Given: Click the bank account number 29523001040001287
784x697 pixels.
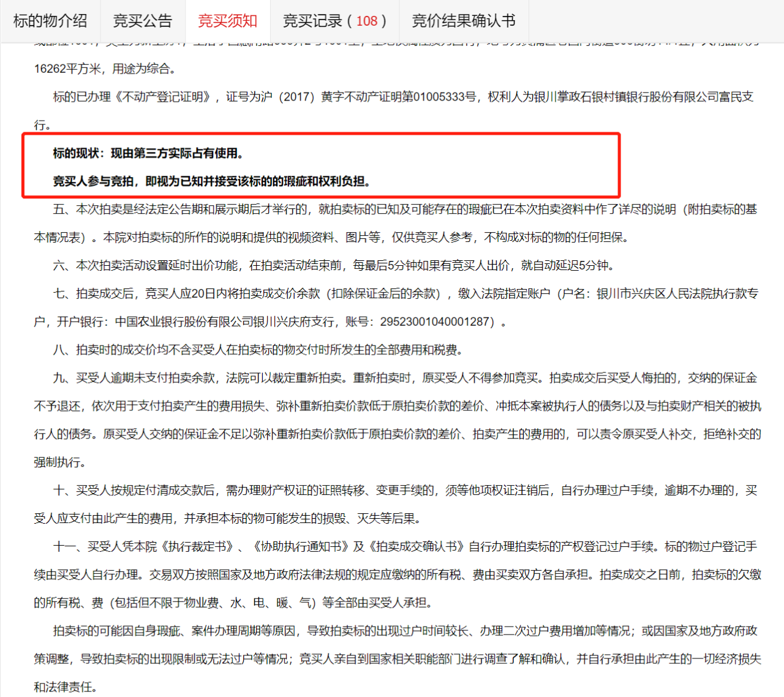Looking at the screenshot, I should coord(435,322).
